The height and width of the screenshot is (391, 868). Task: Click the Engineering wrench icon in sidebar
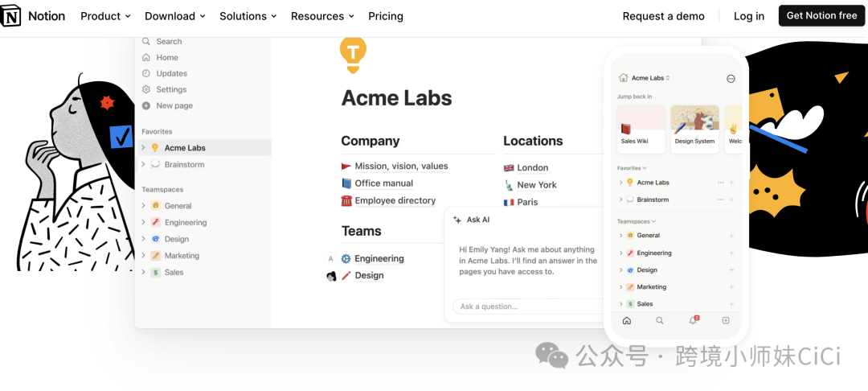tap(156, 222)
